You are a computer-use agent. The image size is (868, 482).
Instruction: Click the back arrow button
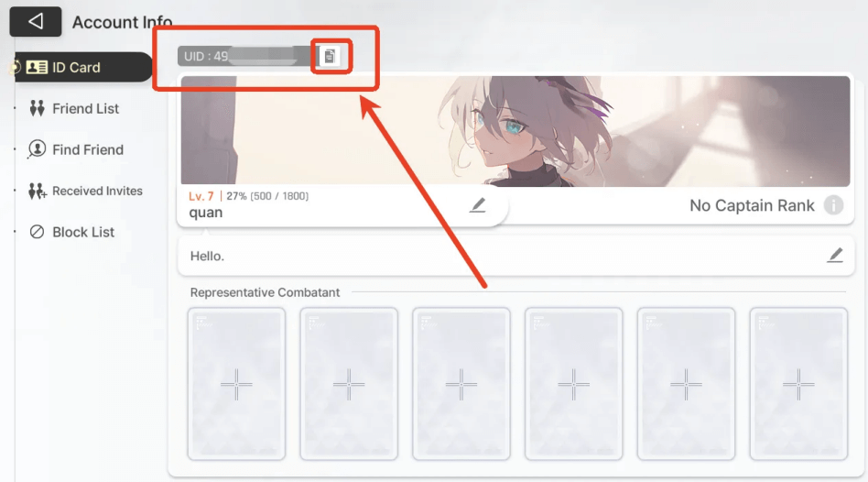point(36,22)
